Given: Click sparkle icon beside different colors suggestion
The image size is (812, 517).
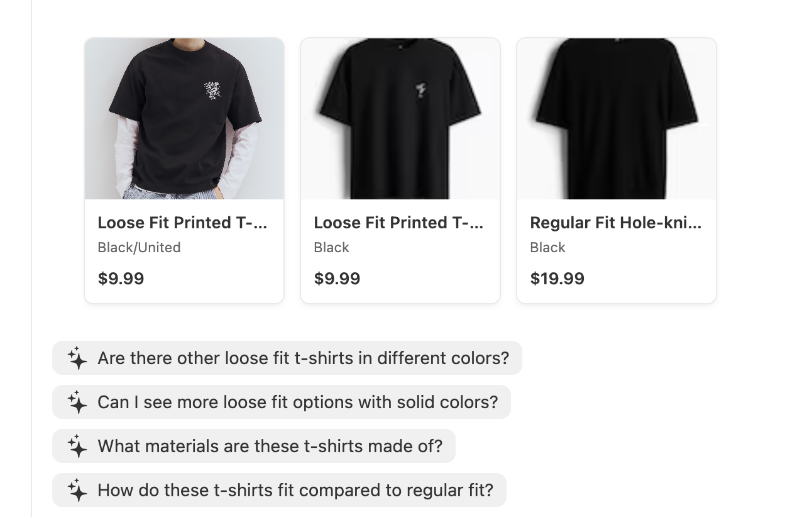Looking at the screenshot, I should pos(77,359).
